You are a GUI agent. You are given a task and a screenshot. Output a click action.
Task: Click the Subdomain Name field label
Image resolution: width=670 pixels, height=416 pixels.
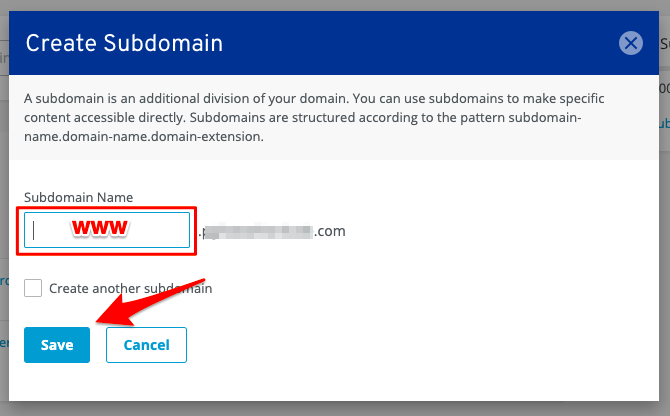tap(79, 197)
